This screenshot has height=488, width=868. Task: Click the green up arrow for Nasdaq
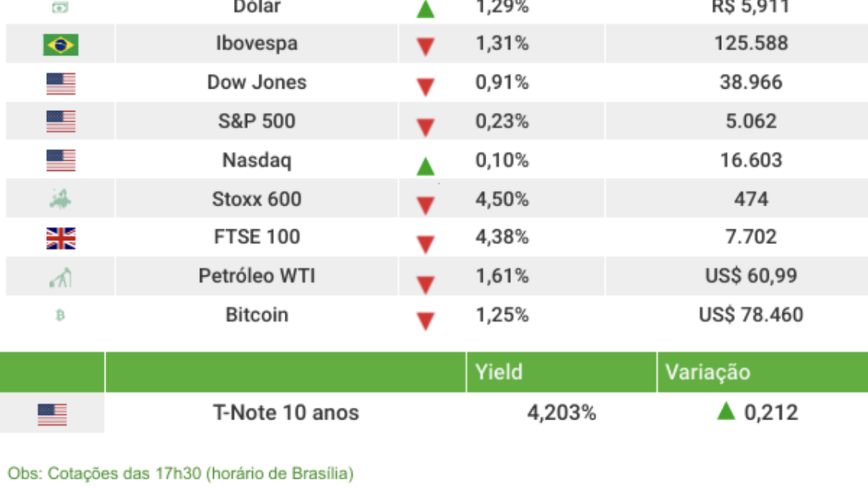(x=425, y=165)
